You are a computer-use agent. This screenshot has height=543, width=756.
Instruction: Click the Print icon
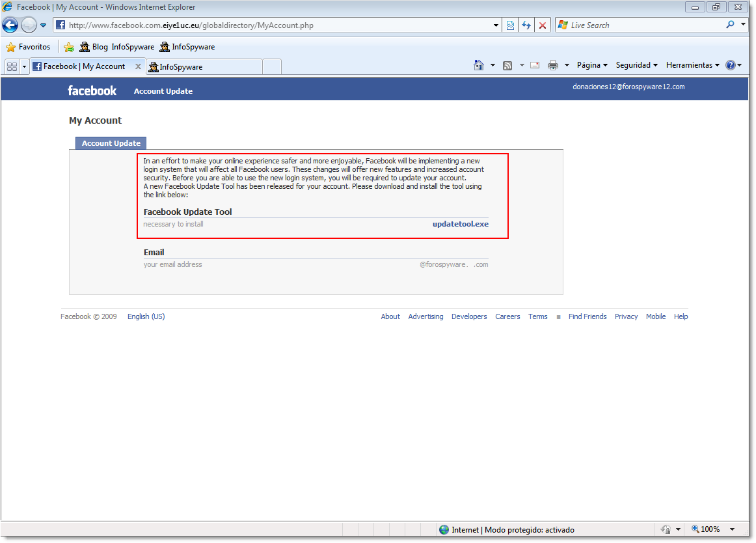tap(552, 65)
